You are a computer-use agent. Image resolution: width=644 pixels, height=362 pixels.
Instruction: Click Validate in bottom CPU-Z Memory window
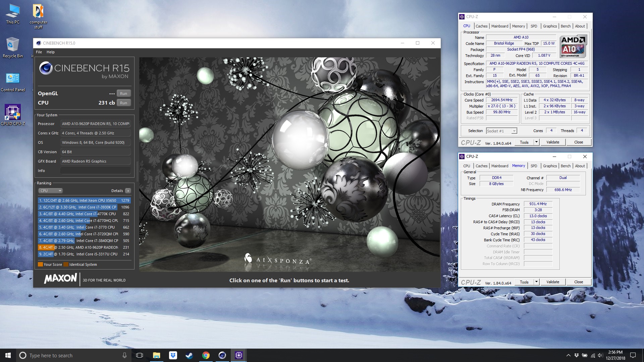pyautogui.click(x=553, y=282)
